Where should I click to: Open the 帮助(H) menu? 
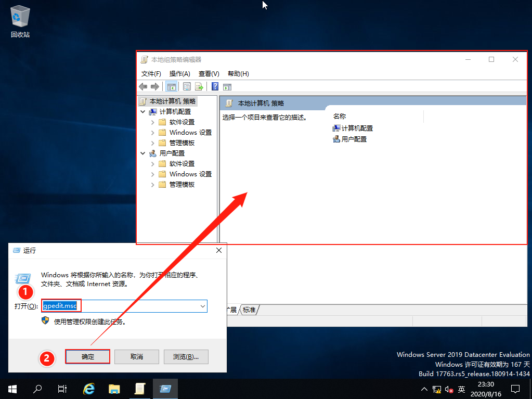pos(238,74)
